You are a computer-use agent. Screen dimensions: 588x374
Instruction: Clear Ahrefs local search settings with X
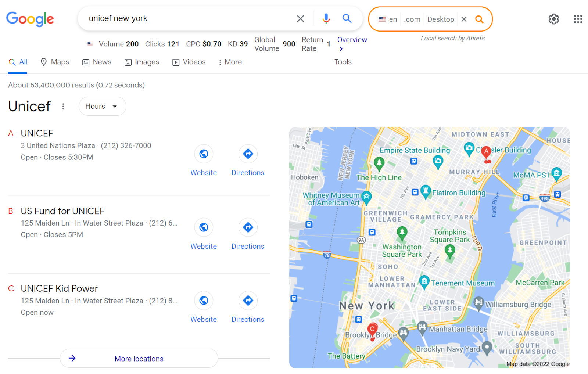point(464,19)
